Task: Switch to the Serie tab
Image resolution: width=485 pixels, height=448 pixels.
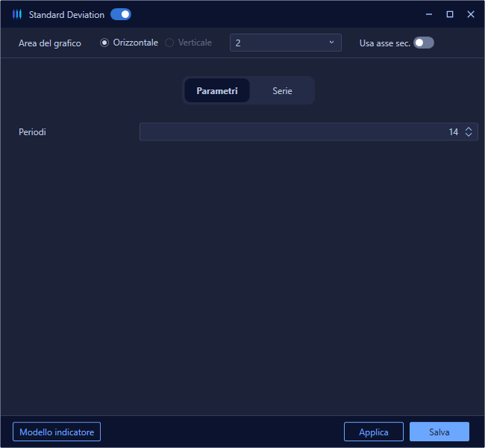Action: click(x=282, y=90)
